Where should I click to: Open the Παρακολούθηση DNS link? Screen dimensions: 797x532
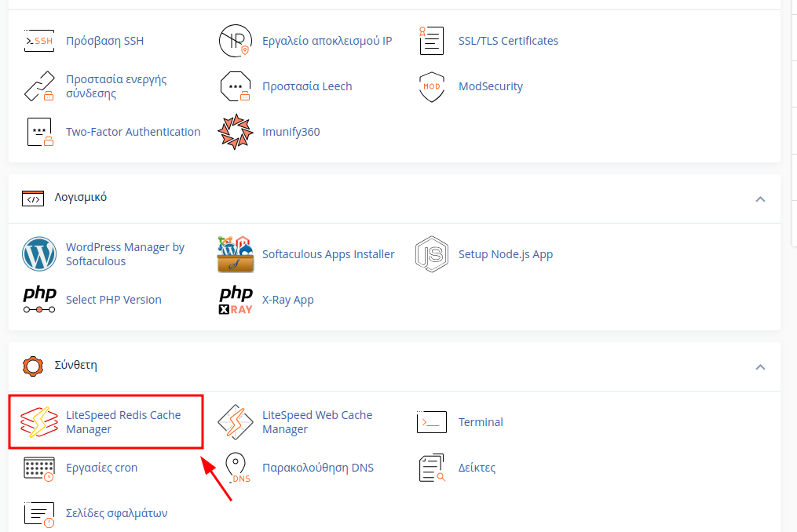coord(318,468)
